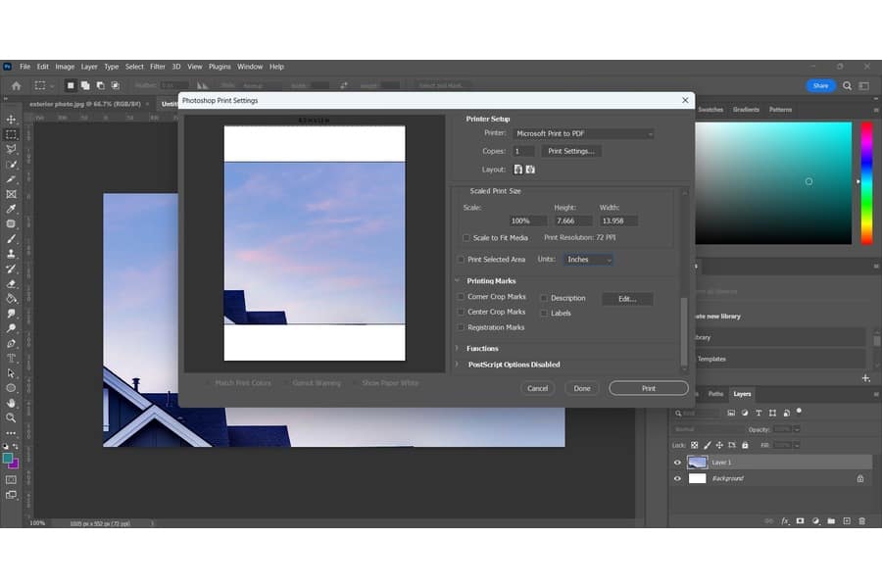Create a new layer group folder

tap(831, 521)
